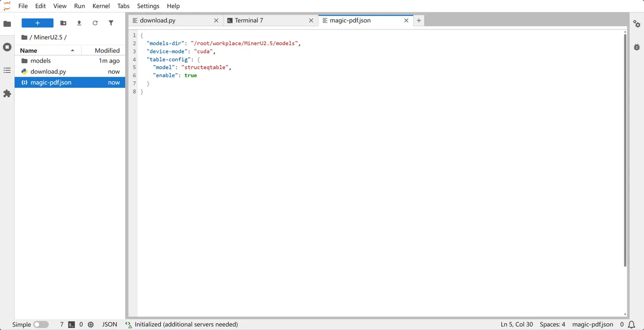644x330 pixels.
Task: Refresh the file browser list
Action: (x=95, y=23)
